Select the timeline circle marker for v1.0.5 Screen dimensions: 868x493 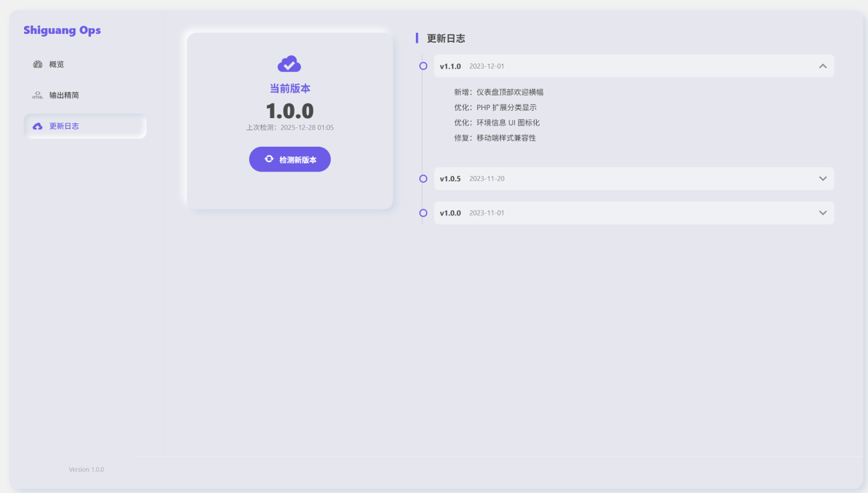coord(423,179)
